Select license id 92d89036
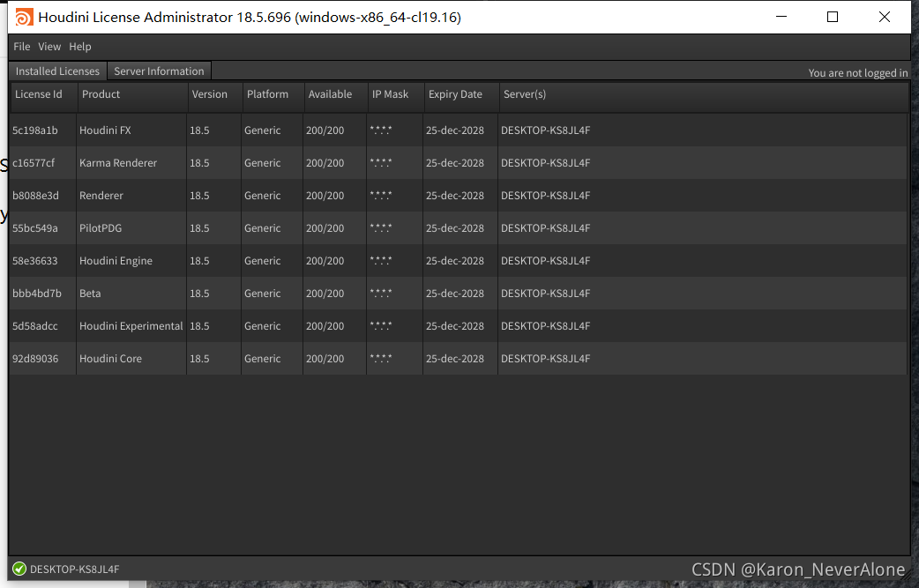This screenshot has height=588, width=919. tap(36, 359)
